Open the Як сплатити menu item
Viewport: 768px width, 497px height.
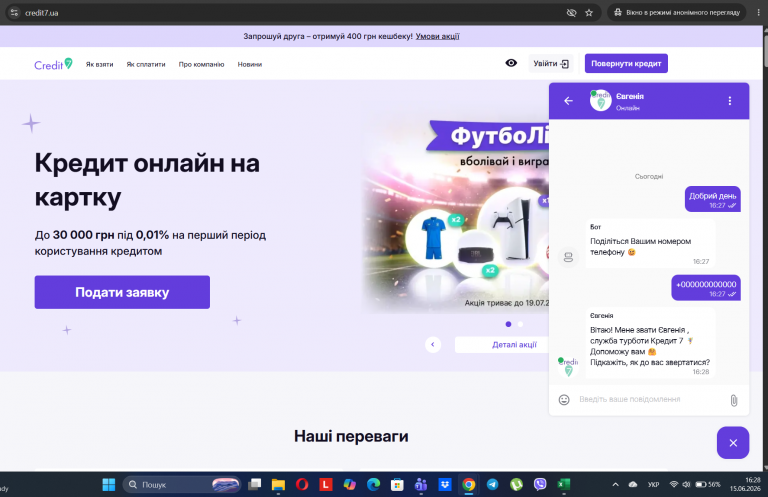click(x=146, y=64)
